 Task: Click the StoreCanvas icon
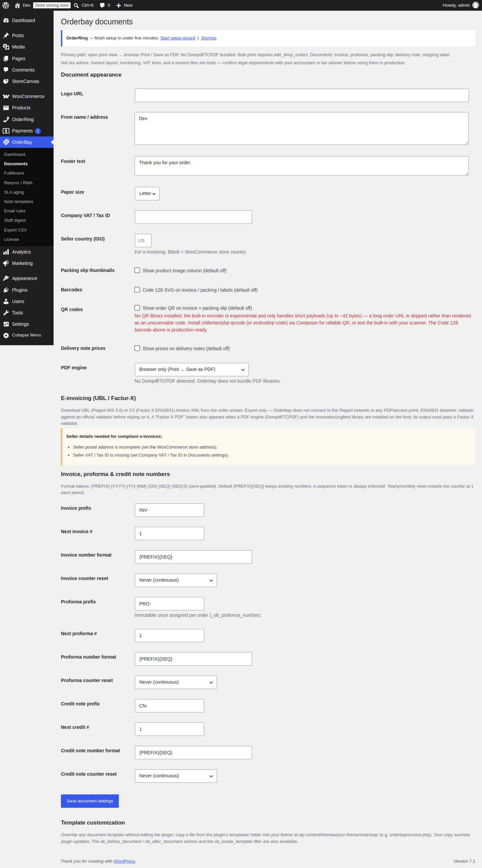pyautogui.click(x=6, y=82)
